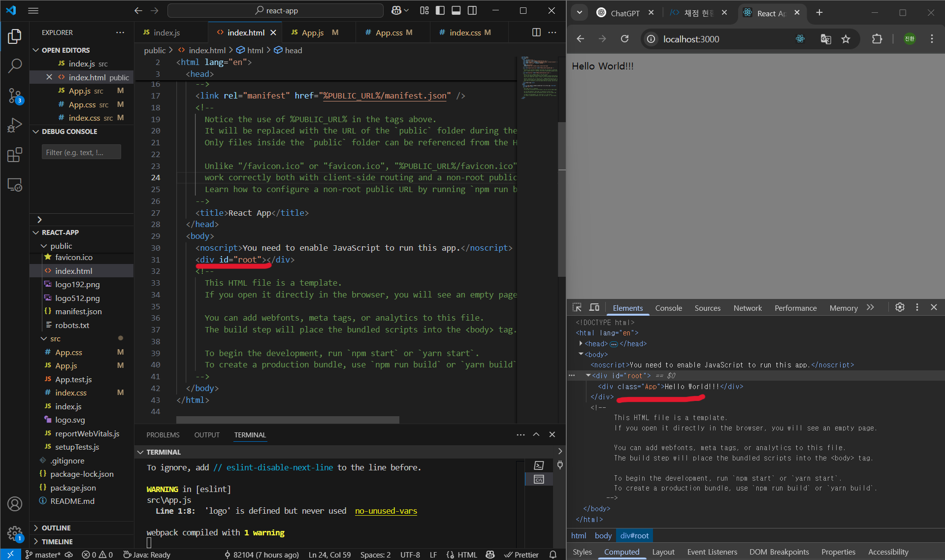Open the Network panel in DevTools
Image resolution: width=945 pixels, height=560 pixels.
point(747,308)
